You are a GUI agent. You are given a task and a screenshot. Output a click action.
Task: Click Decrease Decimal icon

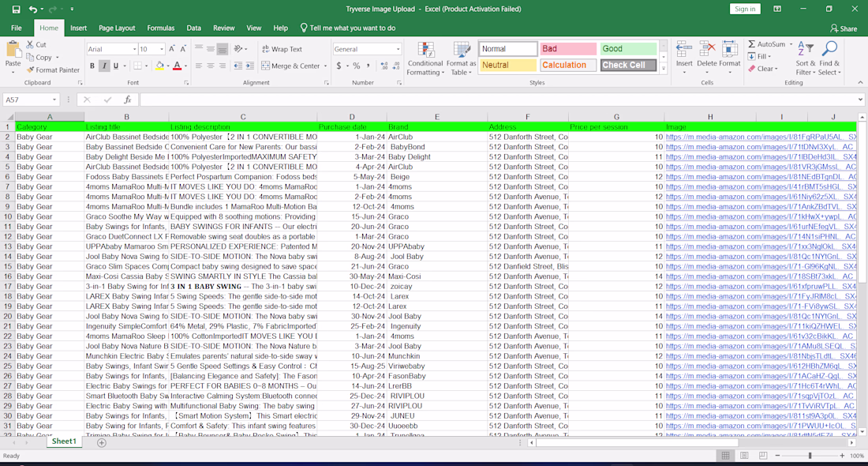point(396,66)
